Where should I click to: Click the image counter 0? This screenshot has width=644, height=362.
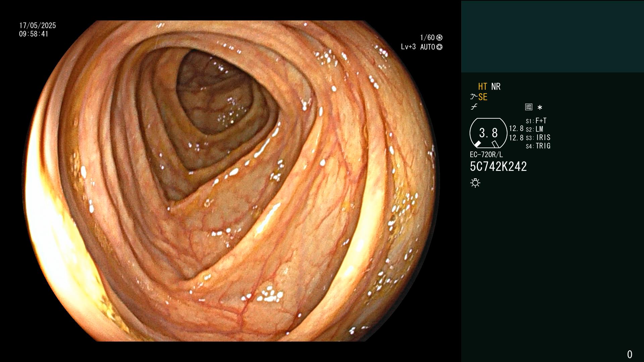630,354
